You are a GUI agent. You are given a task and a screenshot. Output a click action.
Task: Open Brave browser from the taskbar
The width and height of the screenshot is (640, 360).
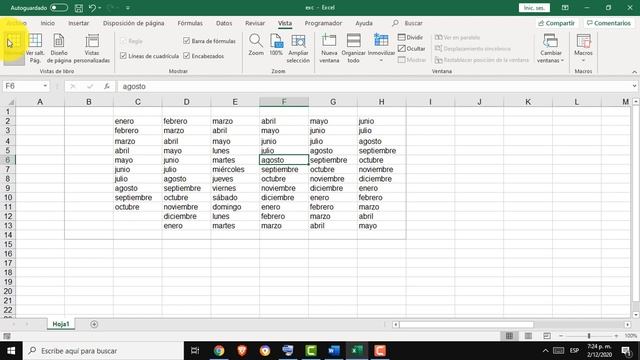[x=242, y=351]
